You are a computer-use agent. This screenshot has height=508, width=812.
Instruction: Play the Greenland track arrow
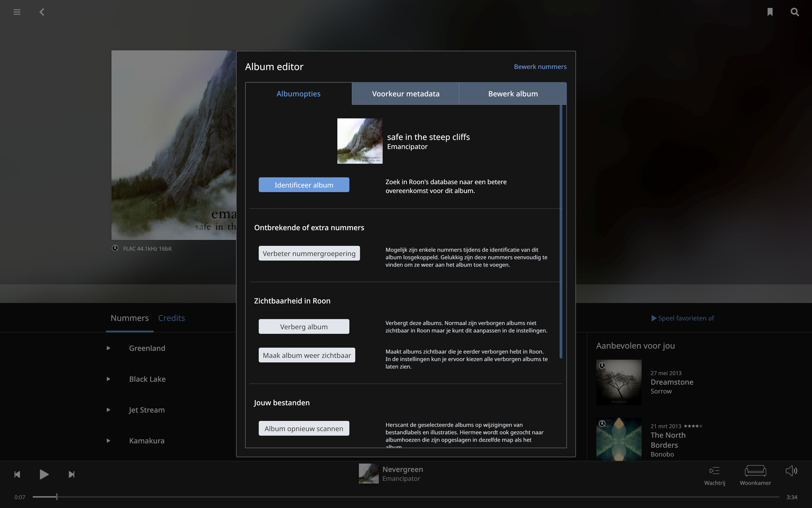tap(108, 348)
